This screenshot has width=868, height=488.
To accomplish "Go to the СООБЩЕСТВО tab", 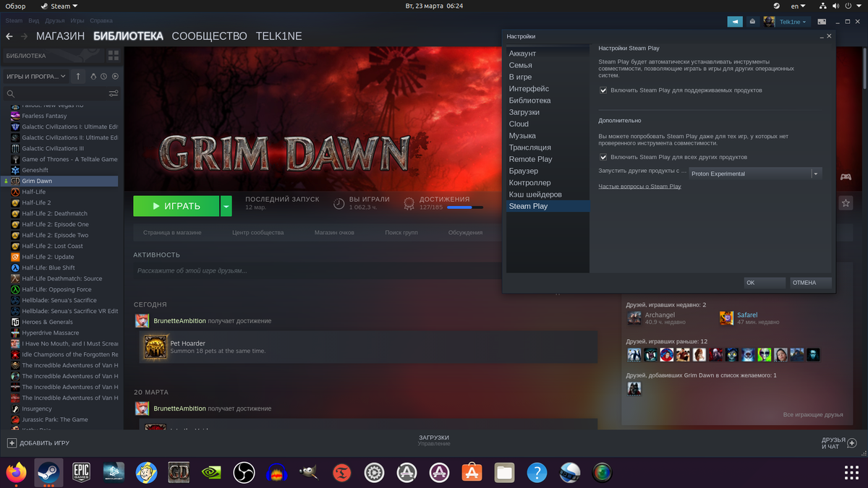I will pyautogui.click(x=209, y=36).
